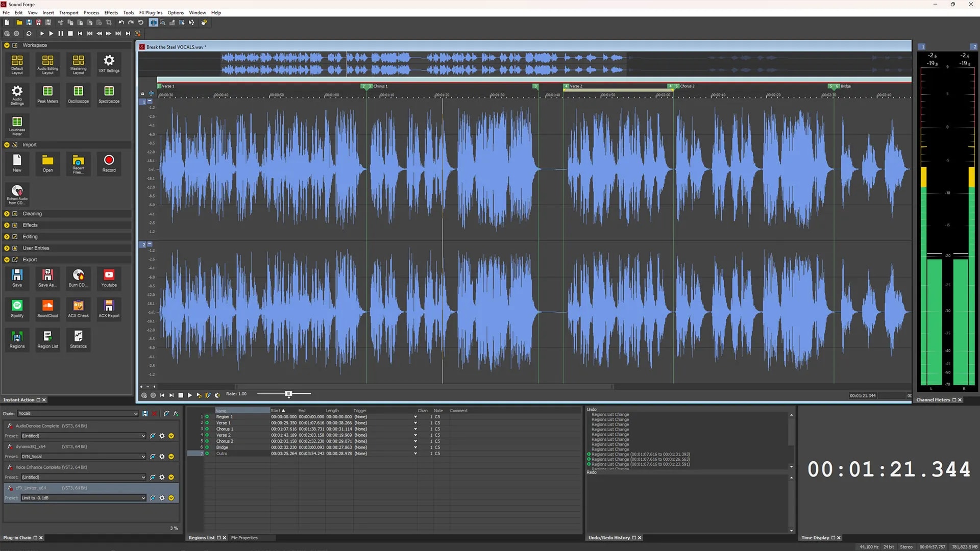Lock the markers with the padlock toggle

point(142,94)
